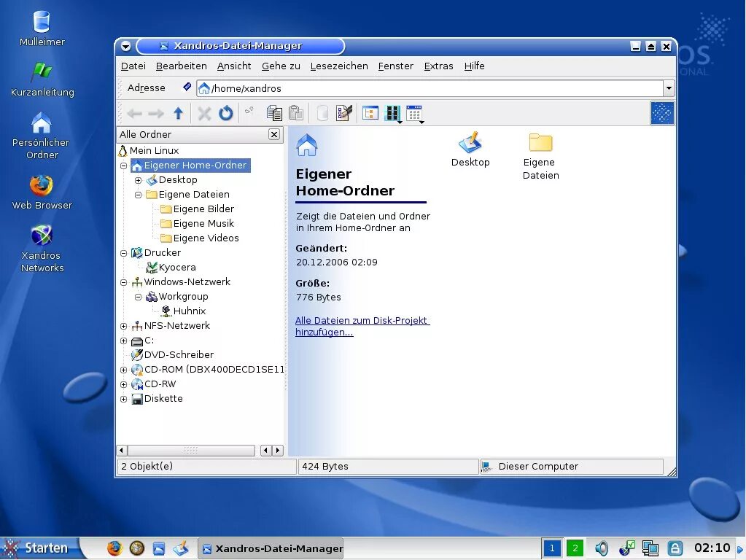Open the Kurzanleitung desktop icon

click(x=42, y=80)
